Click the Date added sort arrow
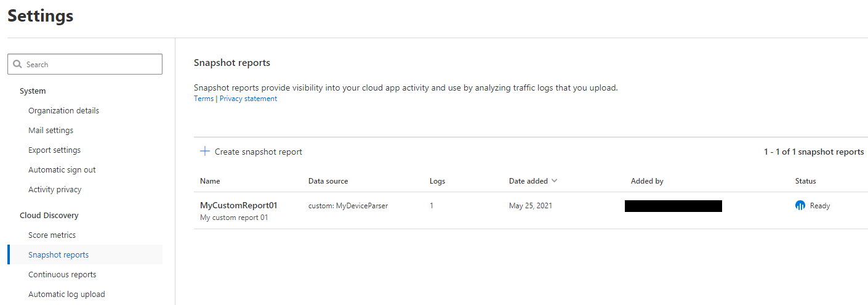 point(554,181)
